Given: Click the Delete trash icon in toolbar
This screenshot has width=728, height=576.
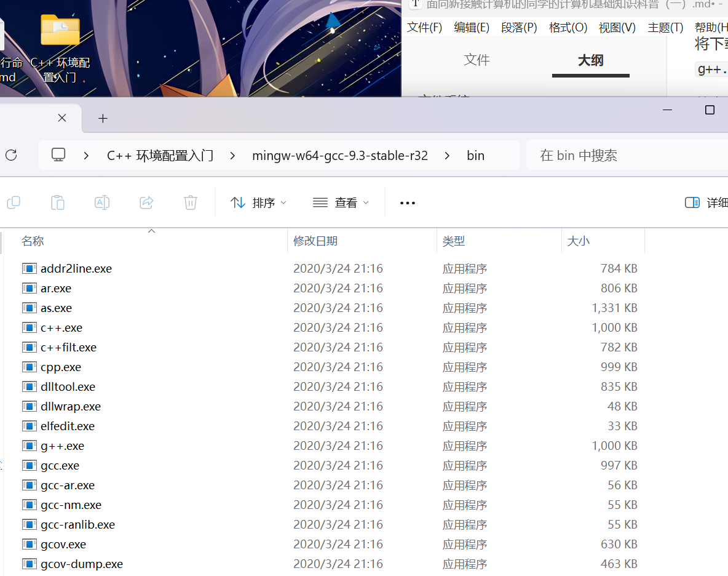Looking at the screenshot, I should tap(191, 202).
